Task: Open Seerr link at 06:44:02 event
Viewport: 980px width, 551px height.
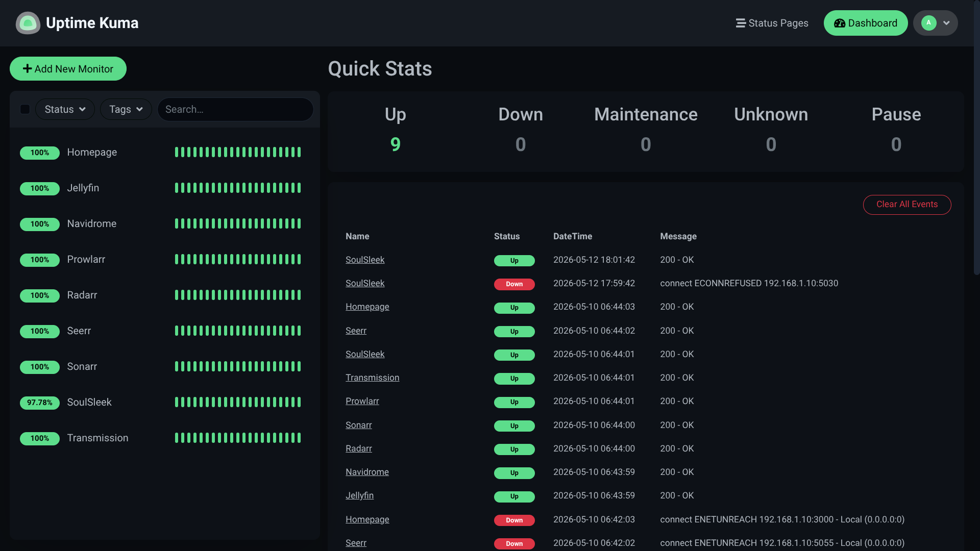Action: tap(356, 331)
